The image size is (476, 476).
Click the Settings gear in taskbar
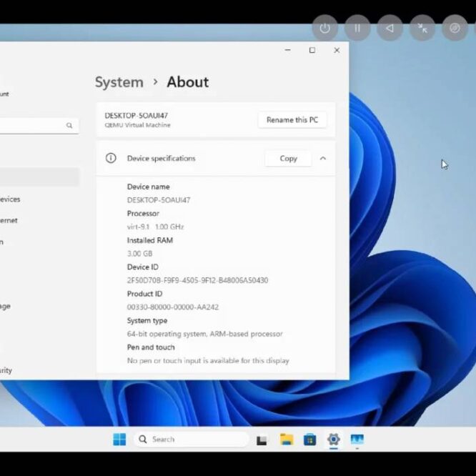(x=333, y=440)
